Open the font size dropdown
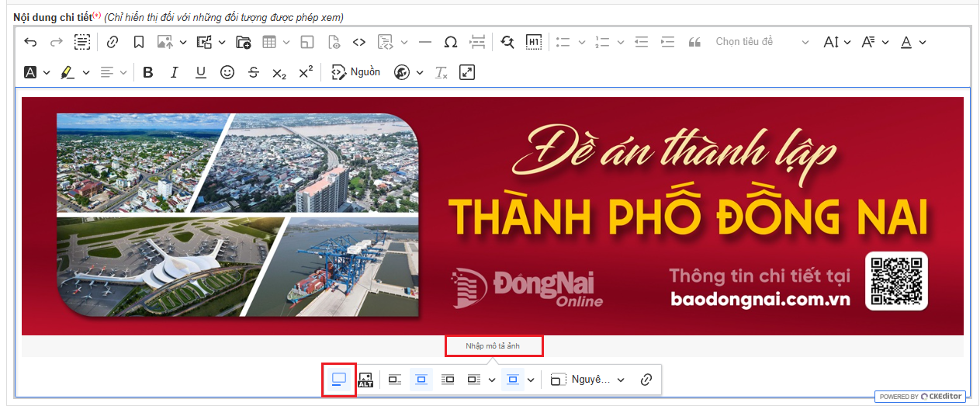Viewport: 980px width, 406px height. (836, 42)
